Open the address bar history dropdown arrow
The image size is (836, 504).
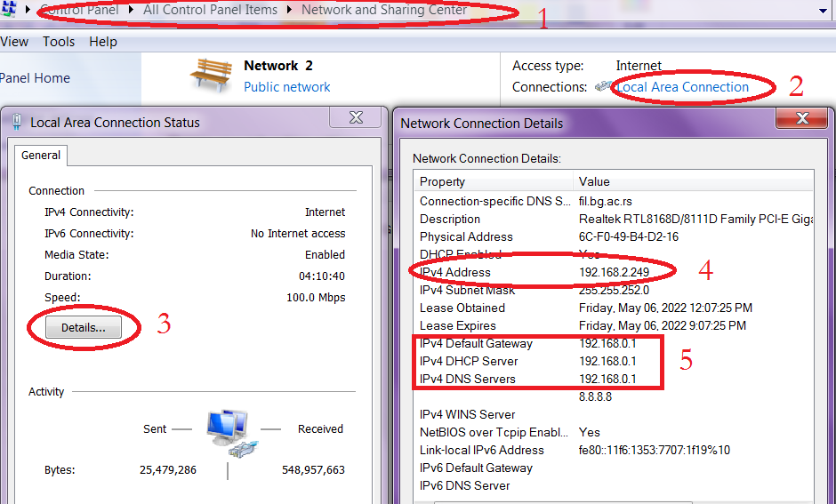tap(823, 11)
